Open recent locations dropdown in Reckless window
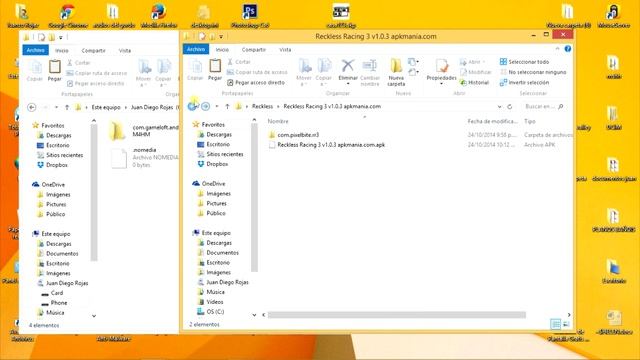The width and height of the screenshot is (640, 360). coord(217,107)
